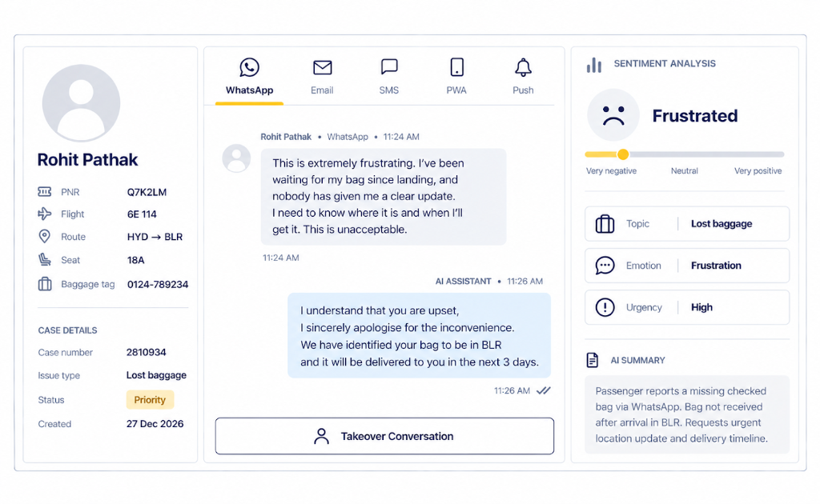Click the Route location pin icon
This screenshot has height=504, width=820.
point(45,236)
